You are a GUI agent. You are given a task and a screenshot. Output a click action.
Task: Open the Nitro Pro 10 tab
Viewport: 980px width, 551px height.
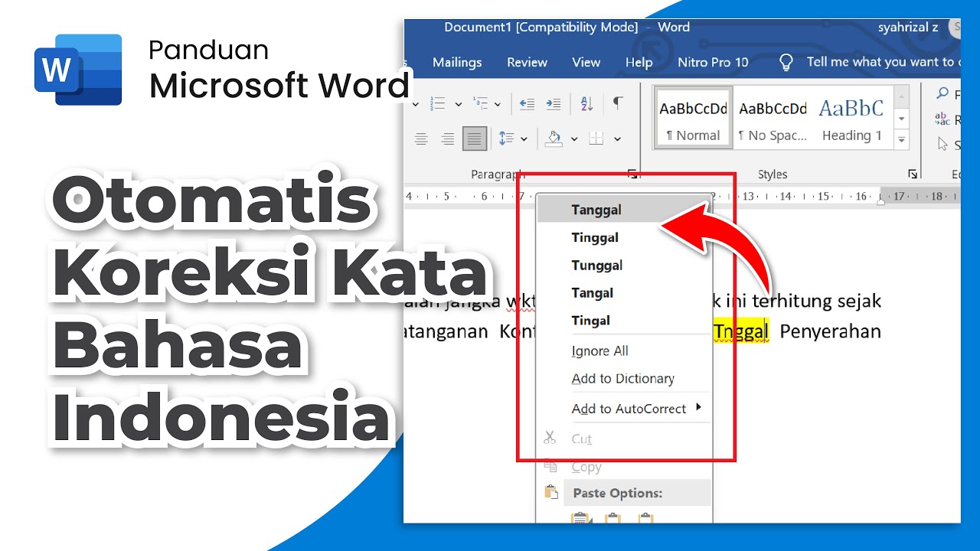[713, 62]
